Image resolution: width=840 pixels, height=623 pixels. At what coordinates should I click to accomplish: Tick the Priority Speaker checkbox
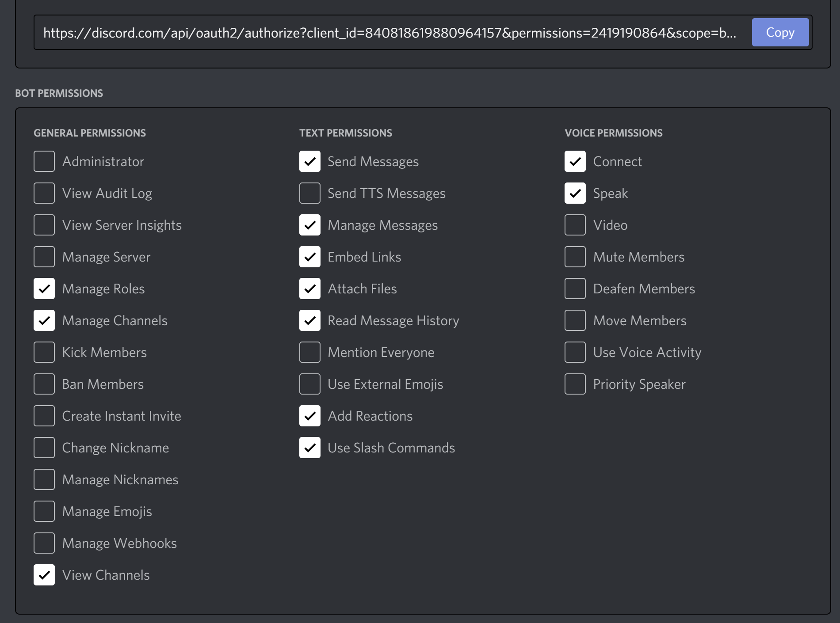(x=575, y=384)
